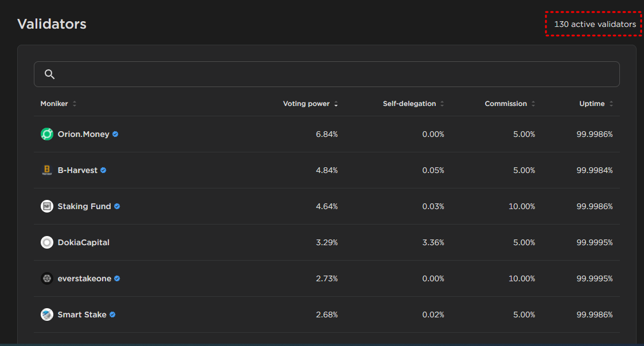Image resolution: width=644 pixels, height=346 pixels.
Task: Click Orion.Money uptime 99.9986%
Action: point(595,134)
